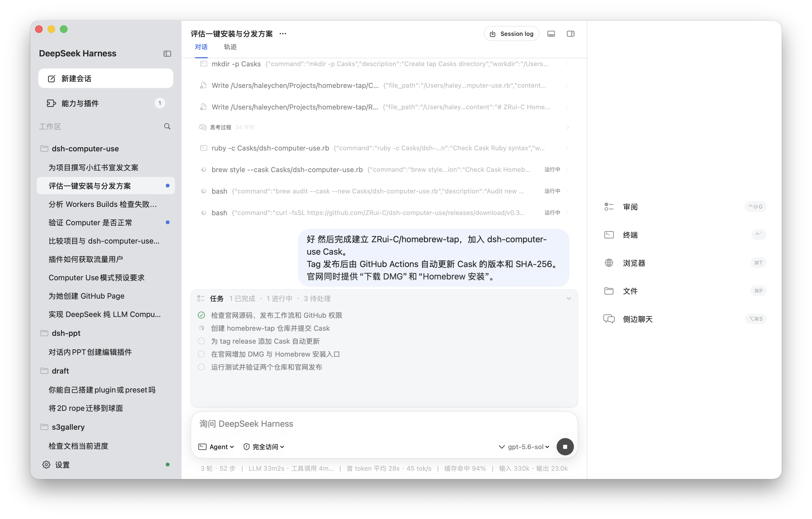Viewport: 812px width, 519px height.
Task: Open conversation 对话内 PPT 创建编辑插件
Action: tap(106, 352)
